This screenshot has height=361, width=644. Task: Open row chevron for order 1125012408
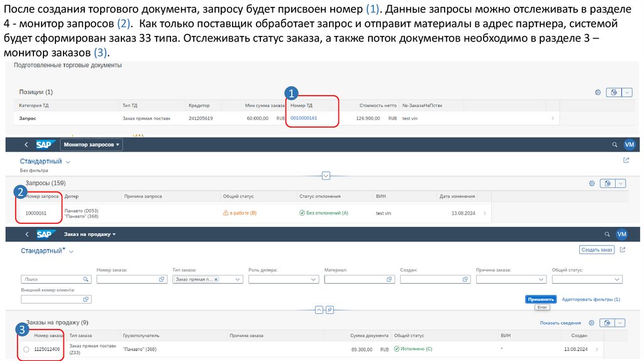click(x=597, y=349)
